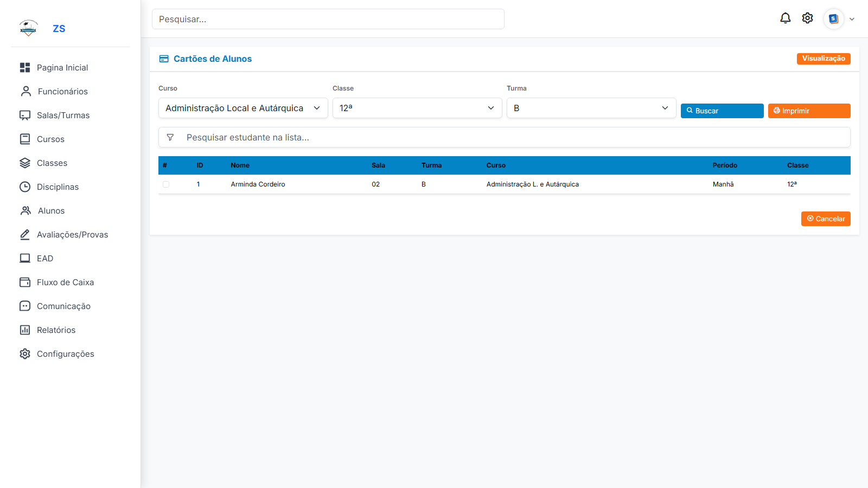
Task: Click the Cancelar button
Action: (825, 219)
